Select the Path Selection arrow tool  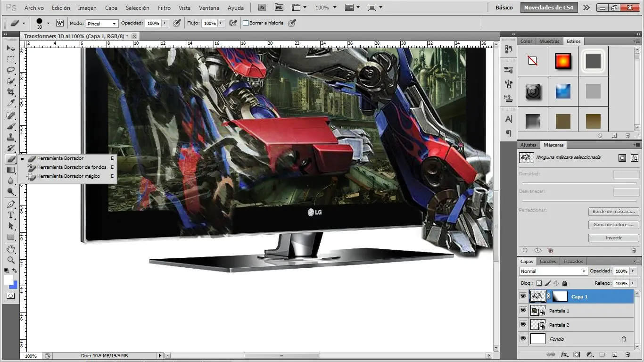tap(11, 226)
